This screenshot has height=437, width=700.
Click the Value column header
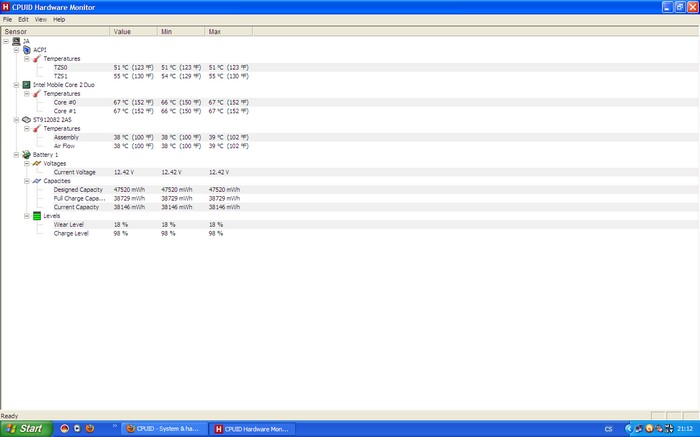(133, 31)
